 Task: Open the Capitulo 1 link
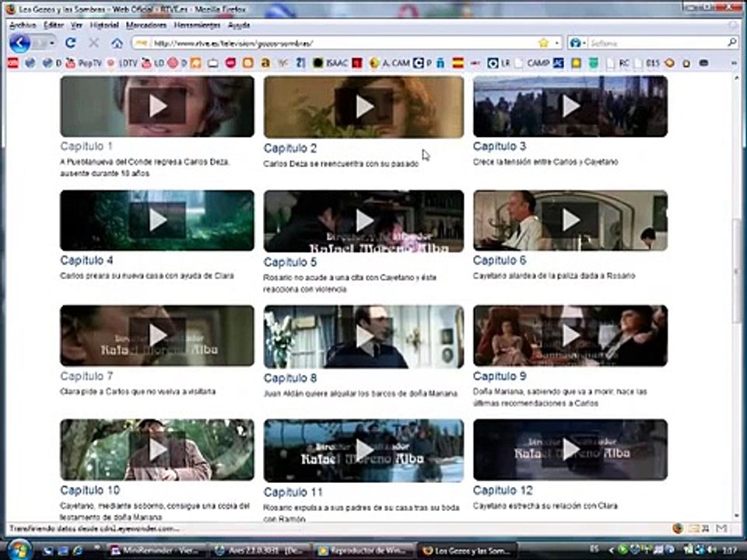pyautogui.click(x=86, y=146)
